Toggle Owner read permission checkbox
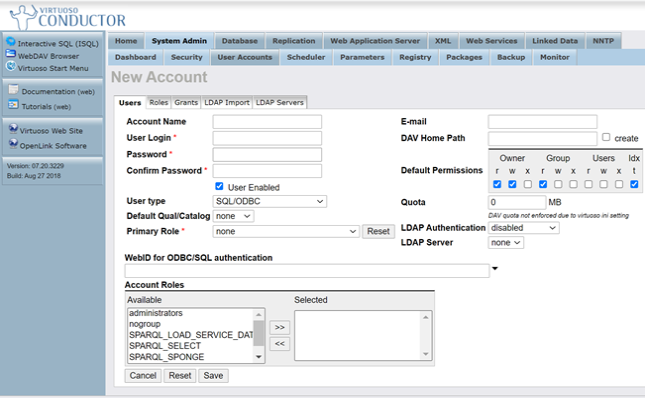Screen dimensions: 645x398 (x=497, y=184)
